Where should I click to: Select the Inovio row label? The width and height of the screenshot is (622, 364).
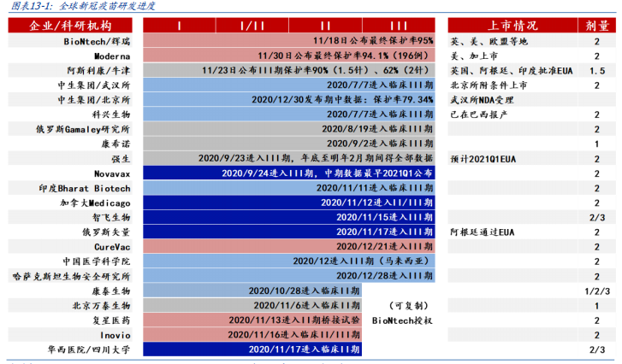pyautogui.click(x=116, y=335)
